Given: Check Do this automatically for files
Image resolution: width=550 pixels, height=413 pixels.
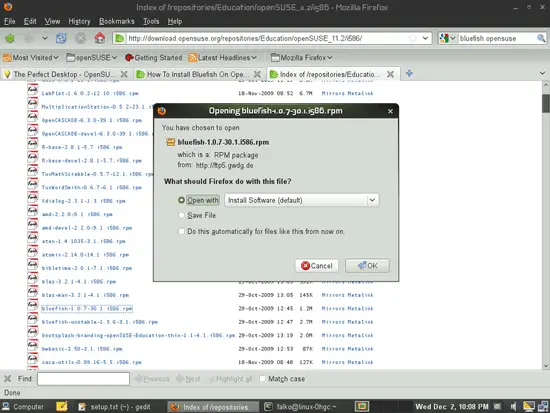Looking at the screenshot, I should coord(181,231).
